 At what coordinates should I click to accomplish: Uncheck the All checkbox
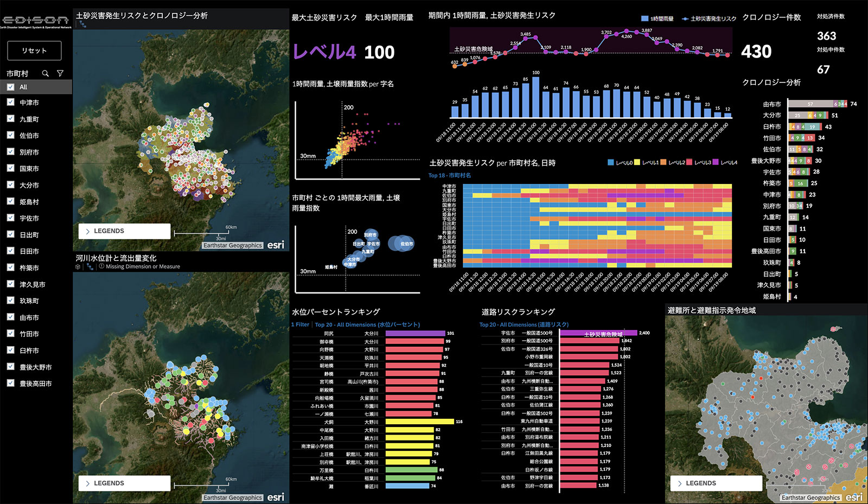10,87
